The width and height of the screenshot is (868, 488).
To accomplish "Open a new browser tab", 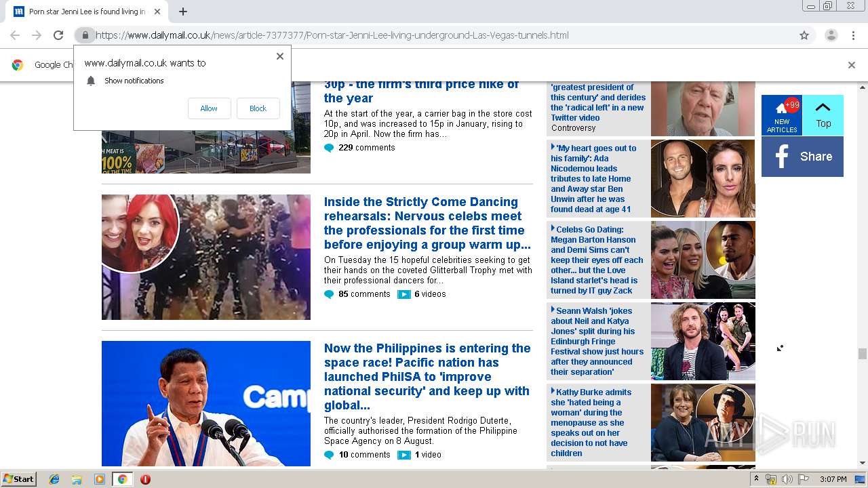I will pos(183,12).
